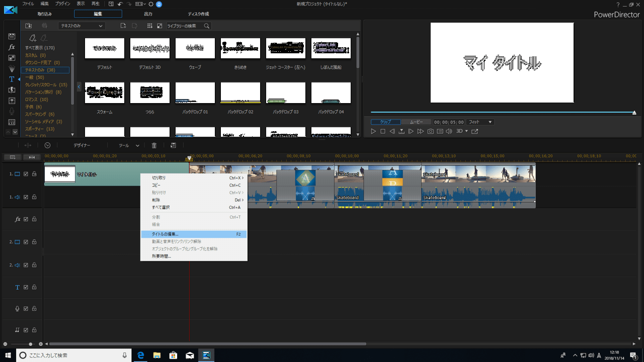Screen dimensions: 644x362
Task: Click the Media Room icon in left sidebar
Action: coord(12,37)
